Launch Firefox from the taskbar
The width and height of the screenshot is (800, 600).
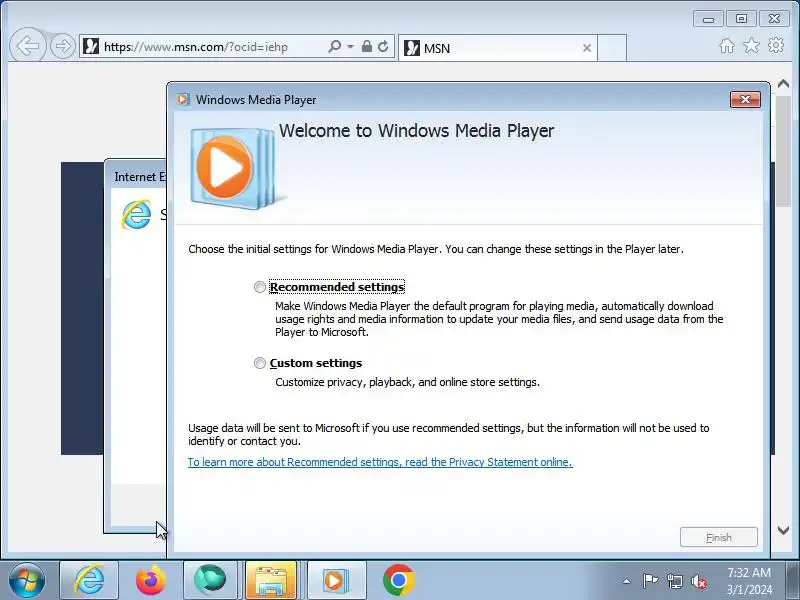(151, 580)
